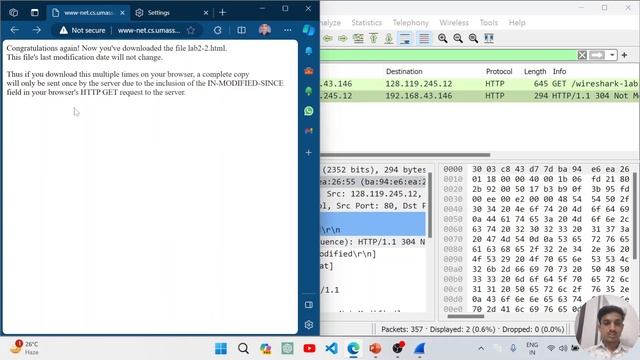The image size is (640, 360).
Task: Click the packet details vertical scrollbar
Action: (430, 206)
